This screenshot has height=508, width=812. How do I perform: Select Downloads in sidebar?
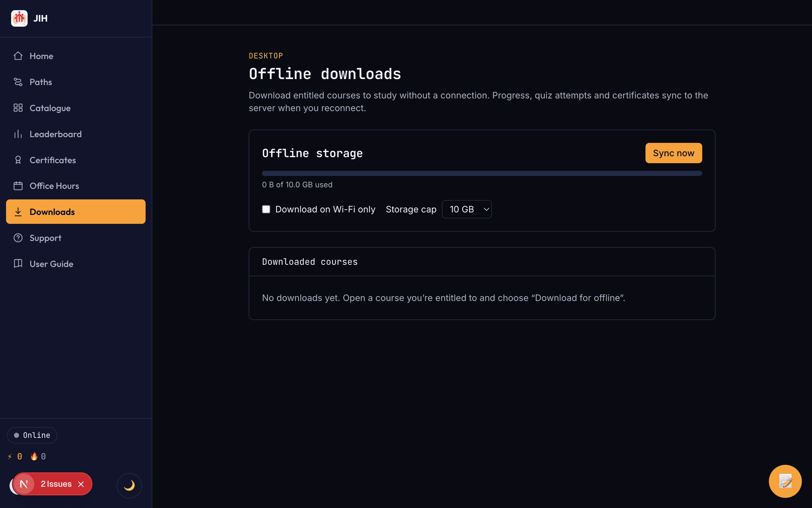point(76,212)
